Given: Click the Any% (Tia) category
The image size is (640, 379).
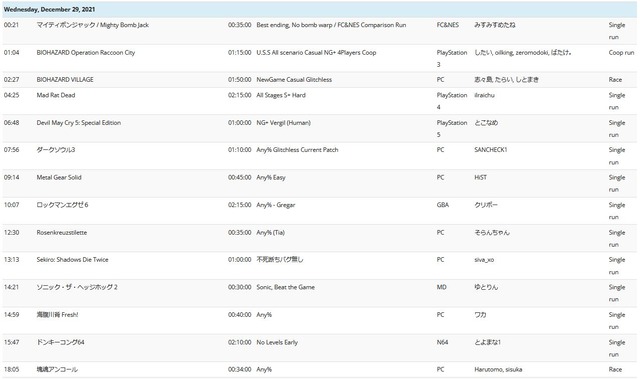Looking at the screenshot, I should click(271, 233).
